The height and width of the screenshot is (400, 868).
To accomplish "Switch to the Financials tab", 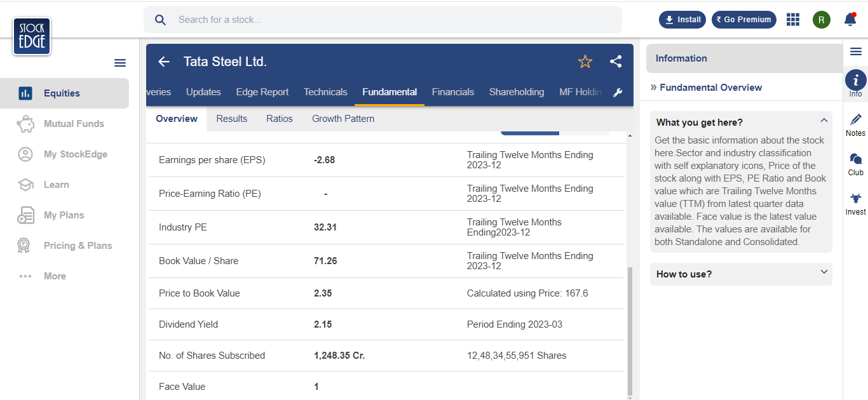I will (x=453, y=92).
